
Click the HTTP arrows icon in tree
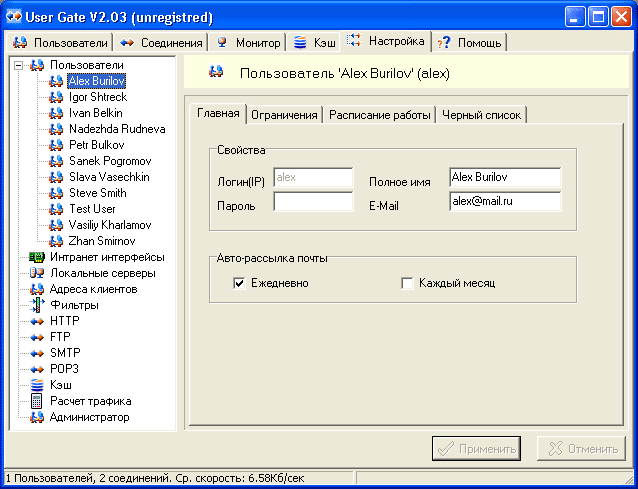click(x=37, y=321)
